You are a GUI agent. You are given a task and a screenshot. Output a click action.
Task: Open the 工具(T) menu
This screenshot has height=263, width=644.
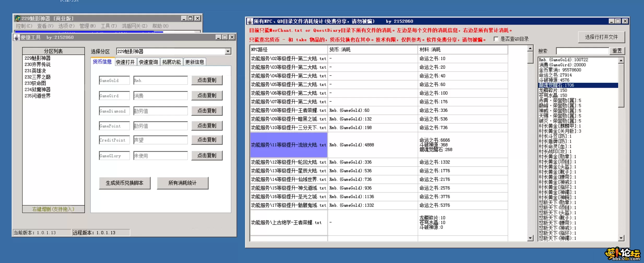coord(109,26)
